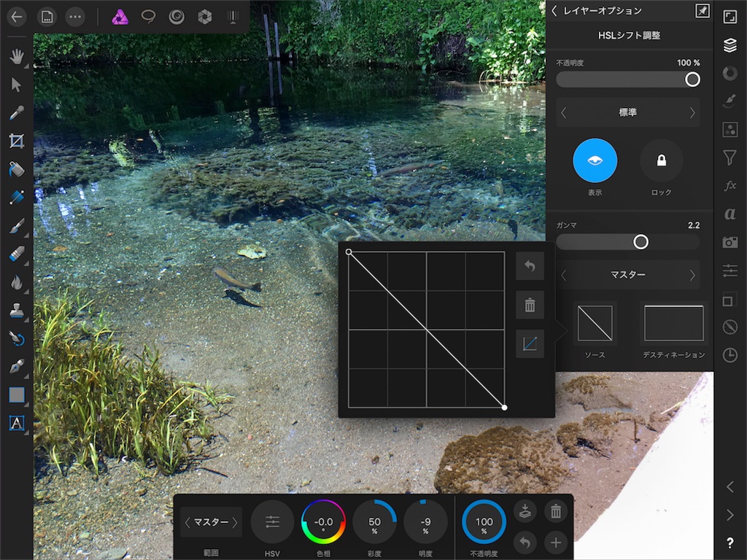Adjust the 明度 lightness -9% dial
The height and width of the screenshot is (560, 747).
tap(425, 522)
